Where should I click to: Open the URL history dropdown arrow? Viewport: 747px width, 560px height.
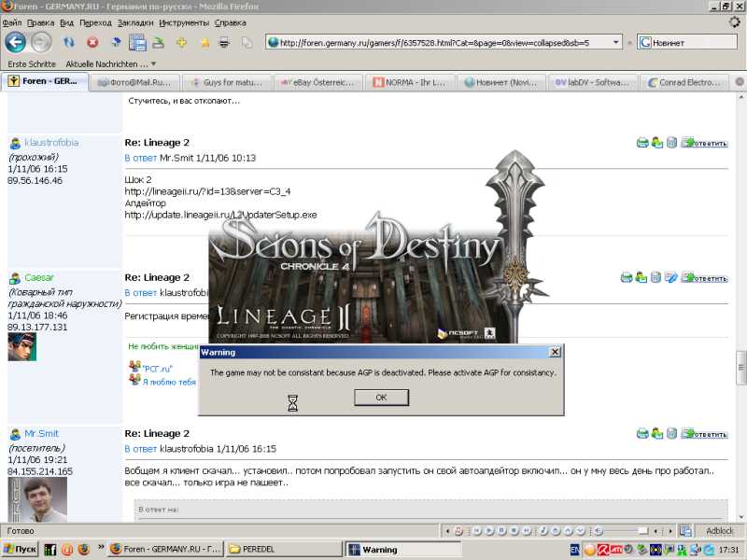point(614,42)
